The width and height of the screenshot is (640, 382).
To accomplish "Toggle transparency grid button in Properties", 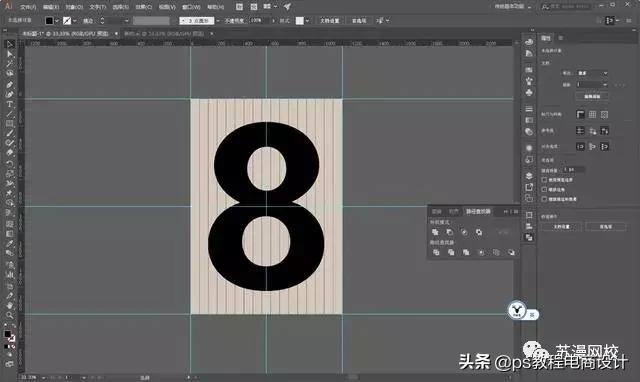I will 604,115.
